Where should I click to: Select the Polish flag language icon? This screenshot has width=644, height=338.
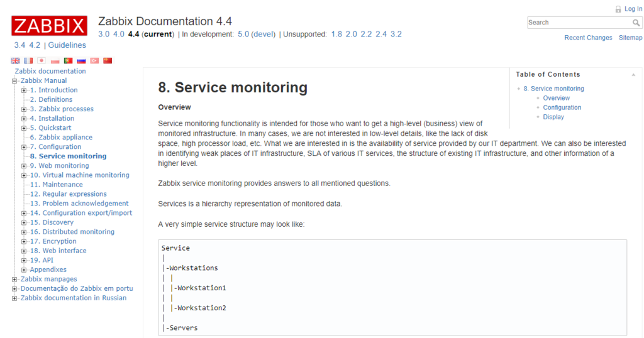[x=55, y=61]
